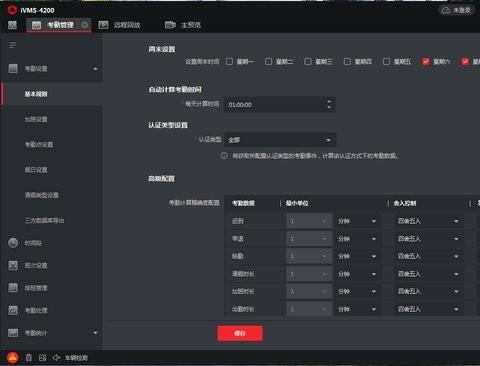Screen dimensions: 480x366
Task: Collapse the 考勤设置 section arrow
Action: [95, 68]
